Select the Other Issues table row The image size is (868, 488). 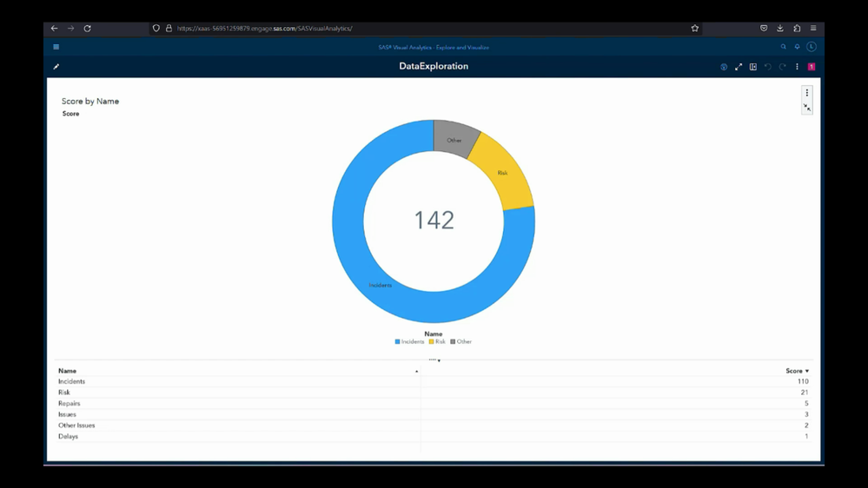434,425
